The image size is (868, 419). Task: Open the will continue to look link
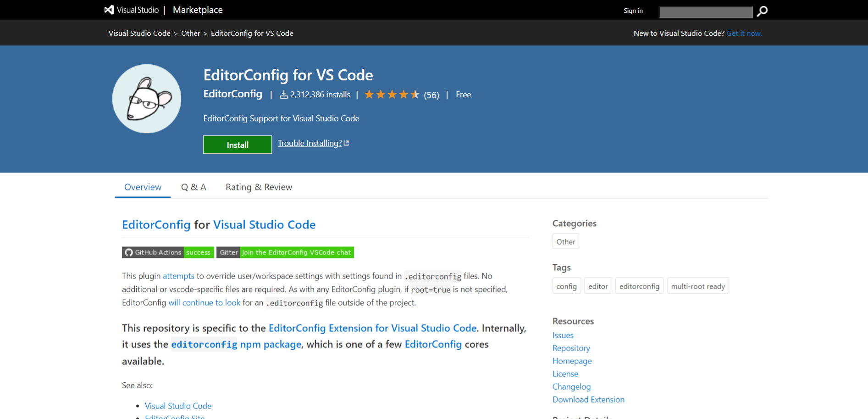(205, 302)
